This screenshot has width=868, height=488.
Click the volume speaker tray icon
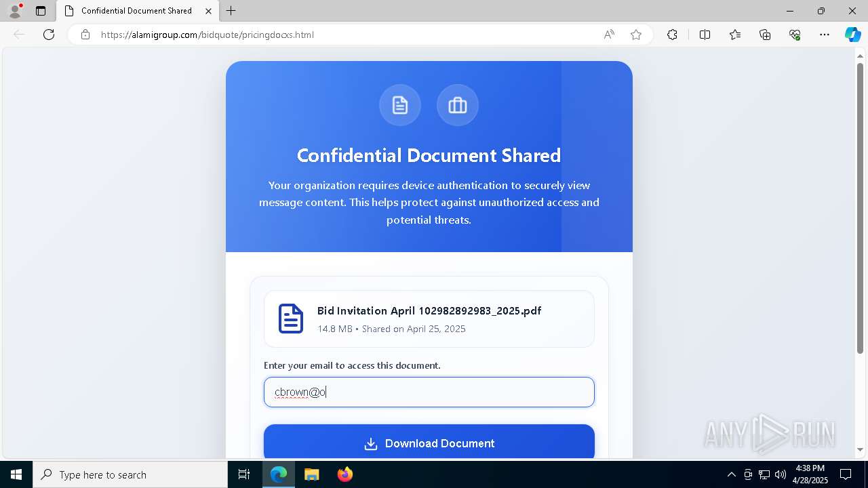pyautogui.click(x=780, y=474)
